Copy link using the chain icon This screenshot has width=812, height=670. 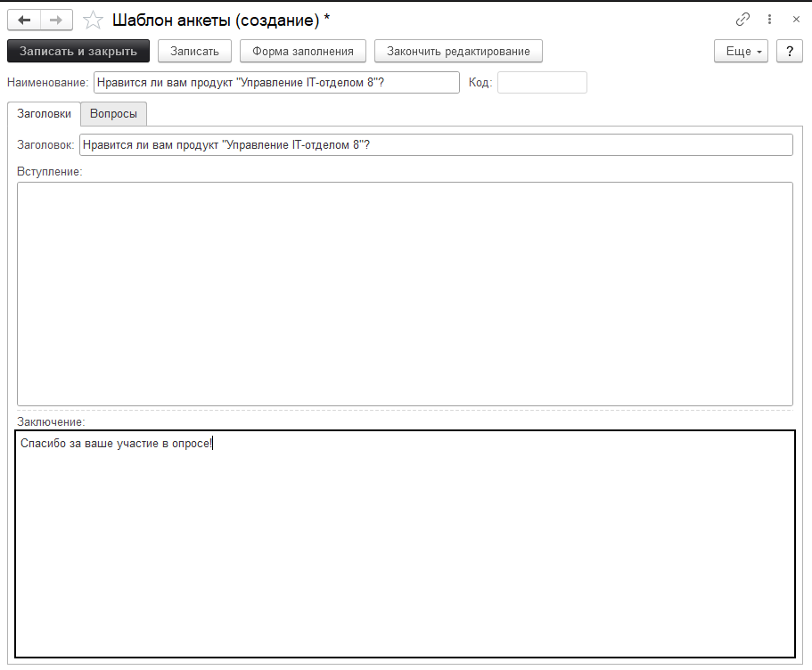tap(742, 19)
